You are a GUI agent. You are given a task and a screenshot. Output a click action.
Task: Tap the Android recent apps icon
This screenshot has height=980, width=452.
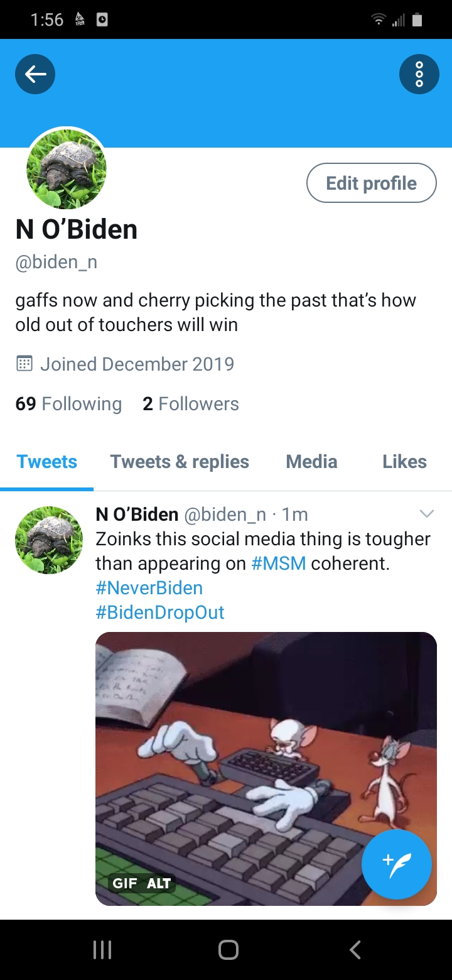[x=102, y=949]
